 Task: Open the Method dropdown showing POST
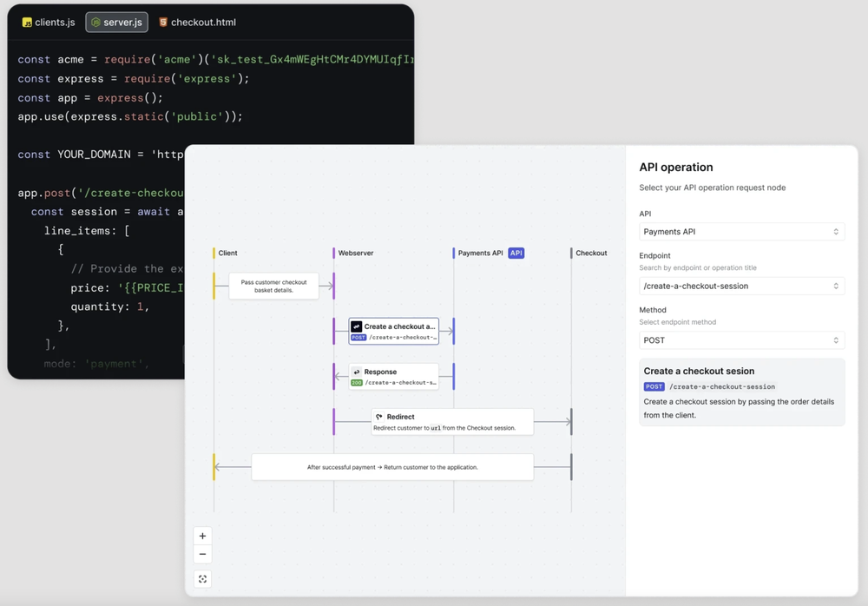[x=742, y=340]
